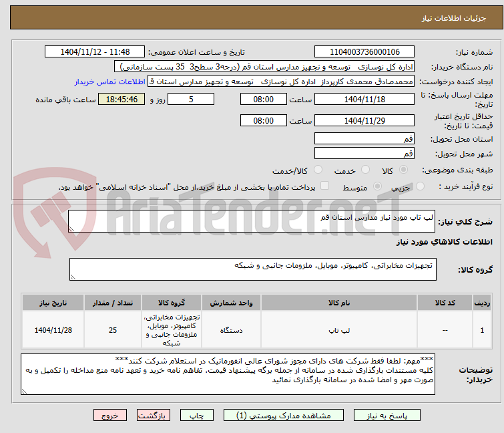Toggle the Islamic treasury bonds payment checkbox

tap(325, 186)
